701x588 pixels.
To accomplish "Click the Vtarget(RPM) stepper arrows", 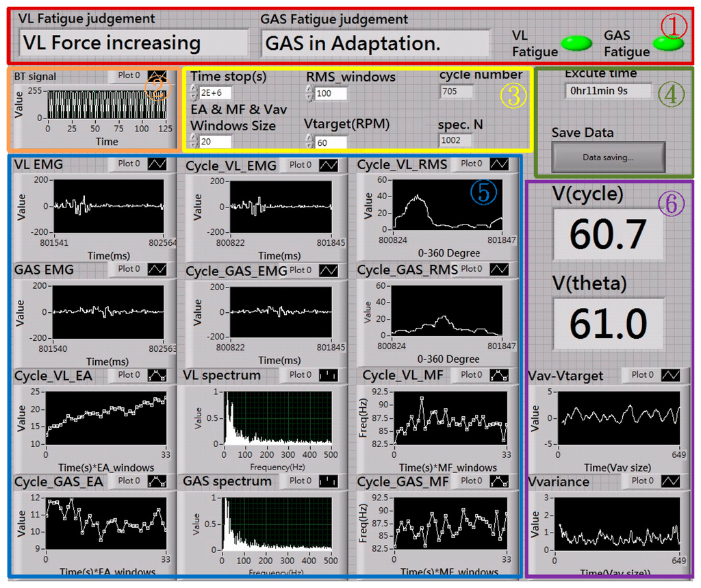I will [x=310, y=142].
